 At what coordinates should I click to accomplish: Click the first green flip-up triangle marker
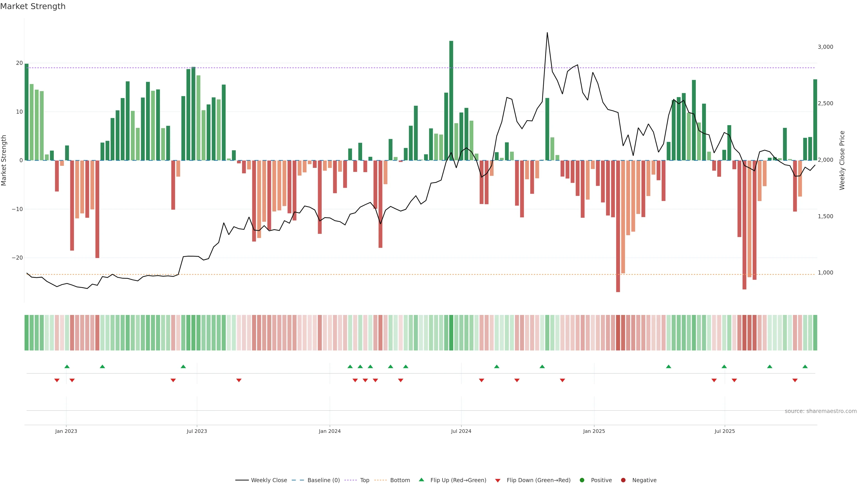[67, 366]
